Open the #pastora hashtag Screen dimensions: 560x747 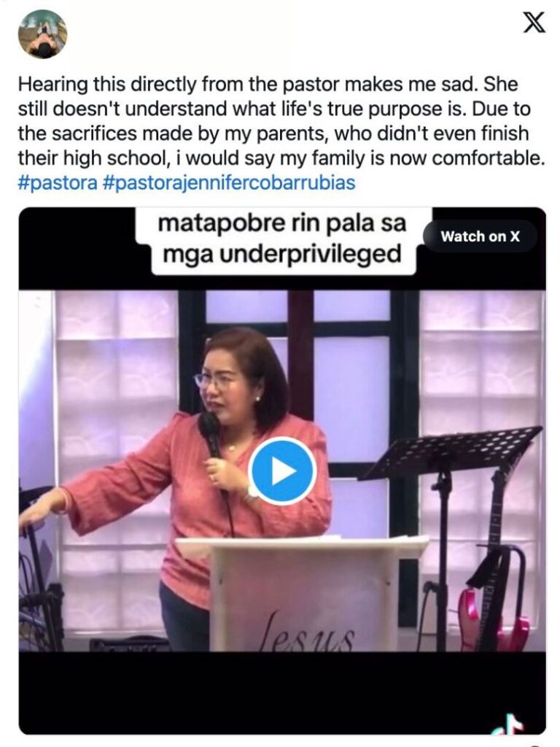(x=58, y=183)
